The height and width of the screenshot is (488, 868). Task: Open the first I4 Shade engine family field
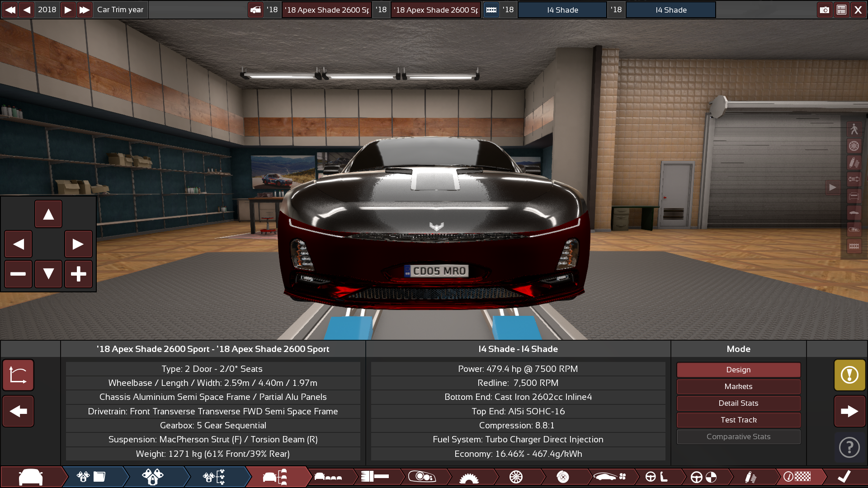pyautogui.click(x=562, y=9)
